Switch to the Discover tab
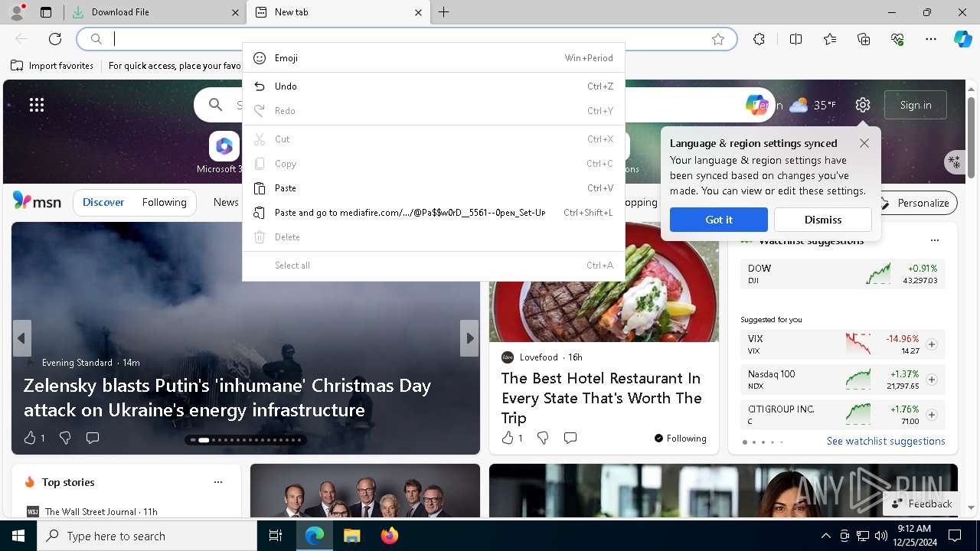The height and width of the screenshot is (551, 980). click(x=103, y=203)
